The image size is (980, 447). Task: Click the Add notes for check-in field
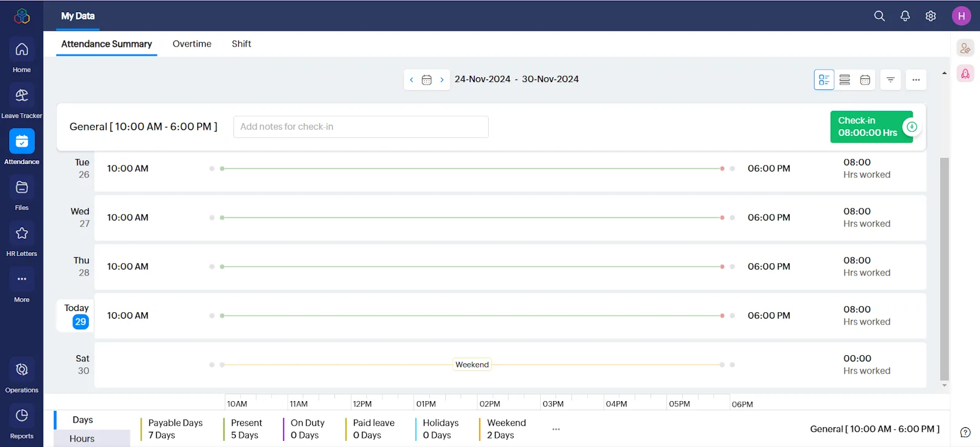[x=361, y=127]
